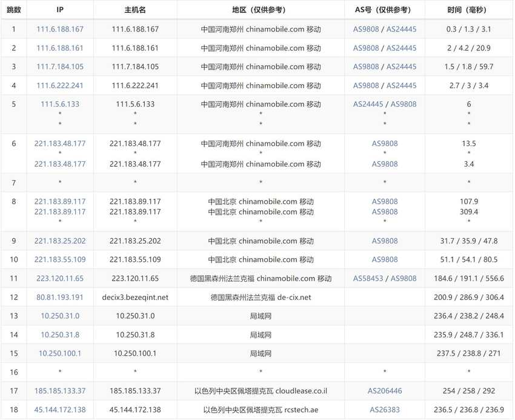The image size is (515, 420).
Task: Open IP link 10.250.31.8
Action: (60, 335)
